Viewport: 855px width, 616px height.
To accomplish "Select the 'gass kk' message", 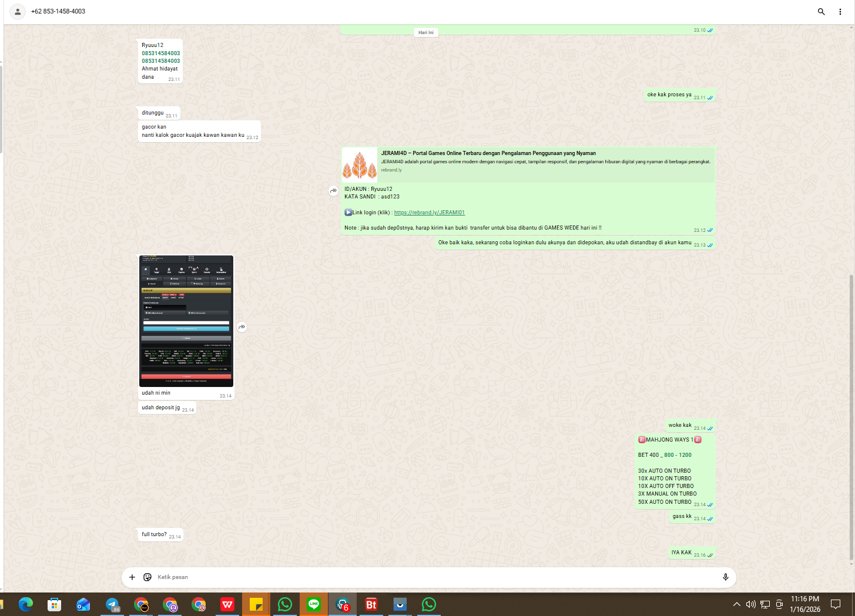I will (693, 517).
